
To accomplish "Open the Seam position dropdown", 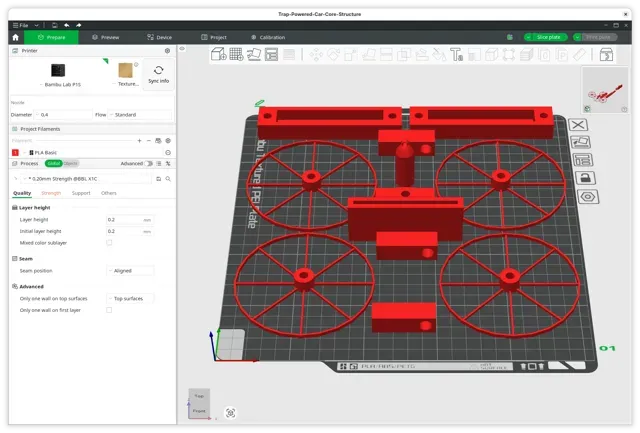I will (130, 271).
